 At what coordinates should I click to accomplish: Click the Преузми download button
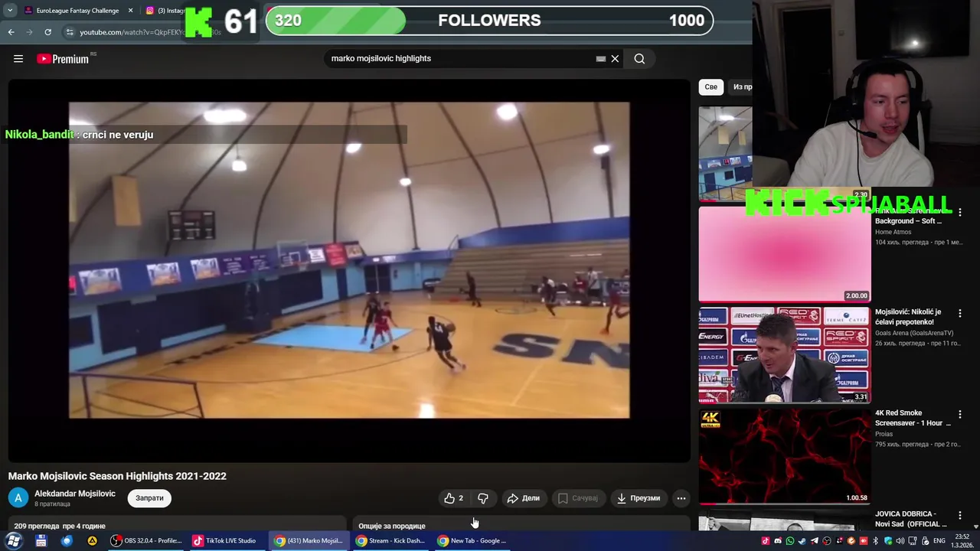point(639,498)
